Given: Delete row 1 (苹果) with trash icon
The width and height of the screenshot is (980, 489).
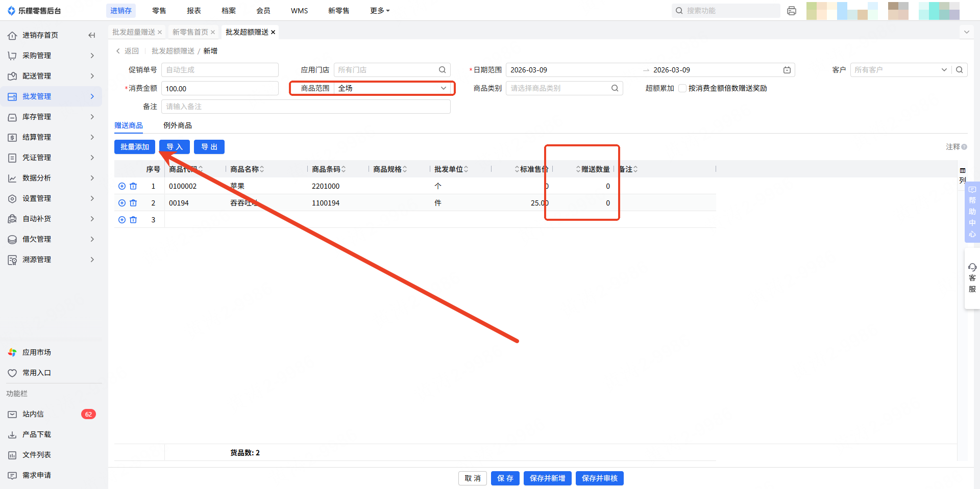Looking at the screenshot, I should coord(133,186).
